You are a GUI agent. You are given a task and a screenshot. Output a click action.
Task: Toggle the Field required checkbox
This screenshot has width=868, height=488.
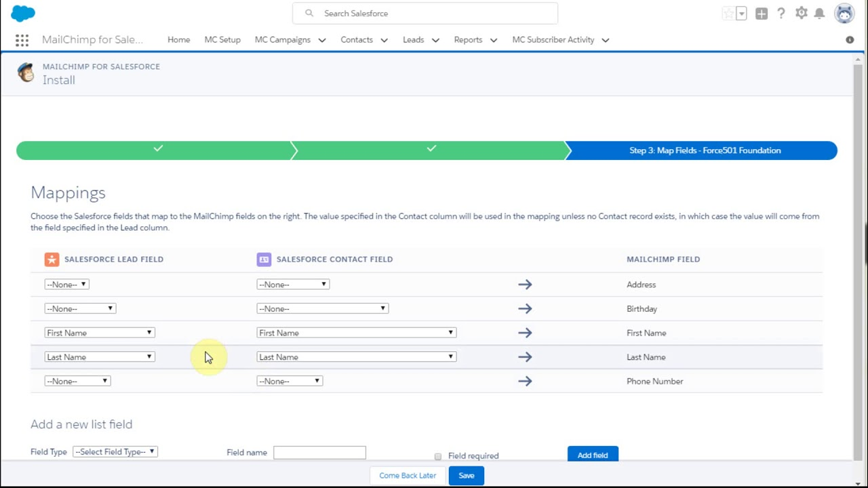438,456
